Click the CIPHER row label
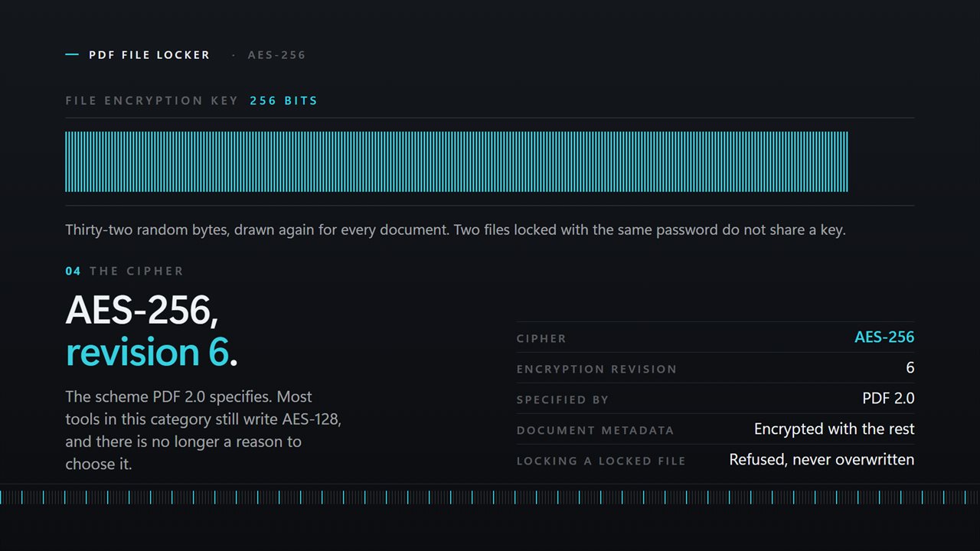The image size is (980, 551). [x=541, y=338]
